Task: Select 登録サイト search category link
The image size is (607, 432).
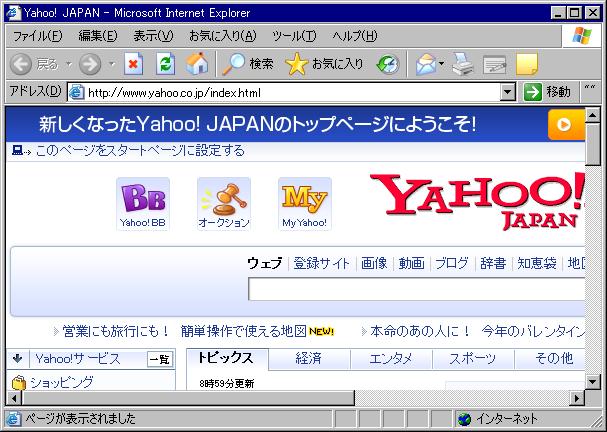Action: [321, 264]
